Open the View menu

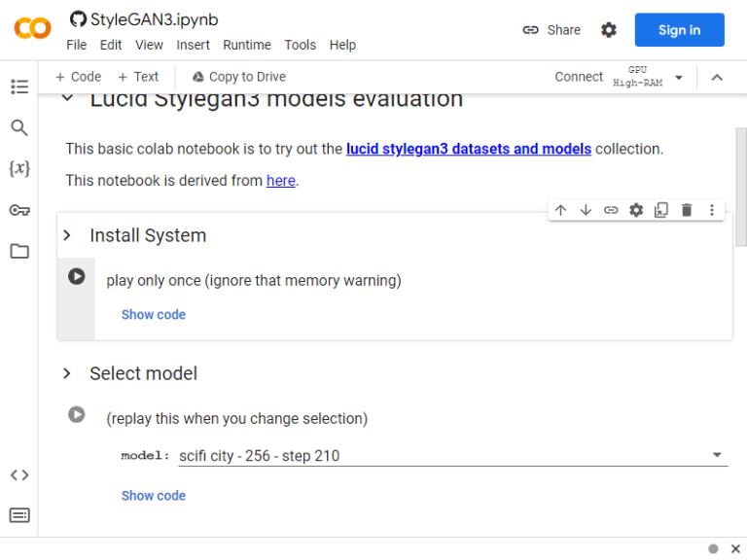pyautogui.click(x=149, y=45)
